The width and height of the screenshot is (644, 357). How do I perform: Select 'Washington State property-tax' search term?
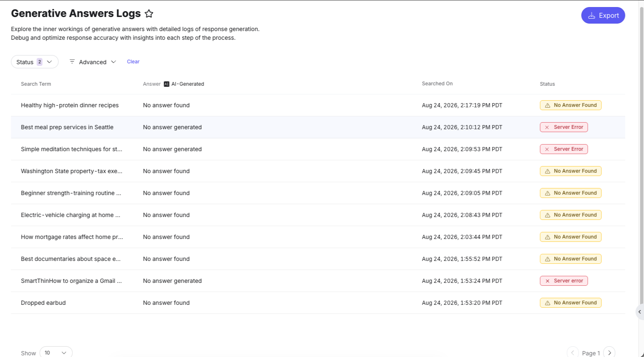(x=72, y=171)
